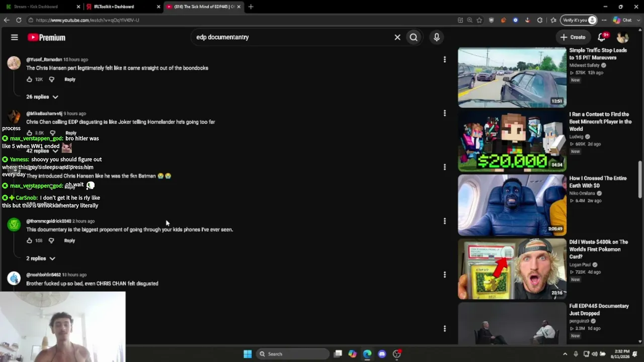Open action menu for MikeBasham comment
This screenshot has width=644, height=362.
(x=445, y=113)
